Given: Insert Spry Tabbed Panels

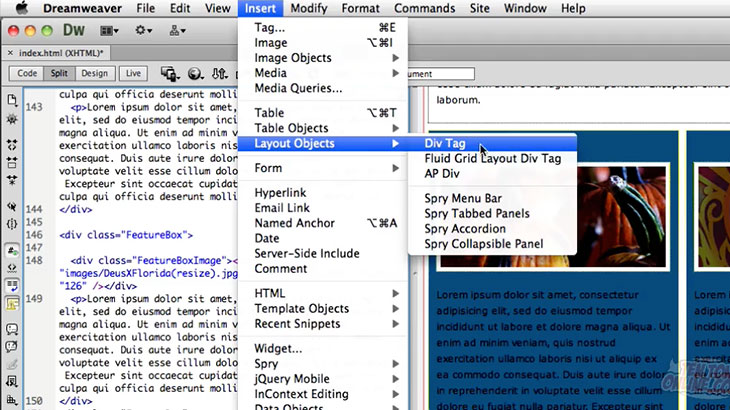Looking at the screenshot, I should tap(493, 214).
